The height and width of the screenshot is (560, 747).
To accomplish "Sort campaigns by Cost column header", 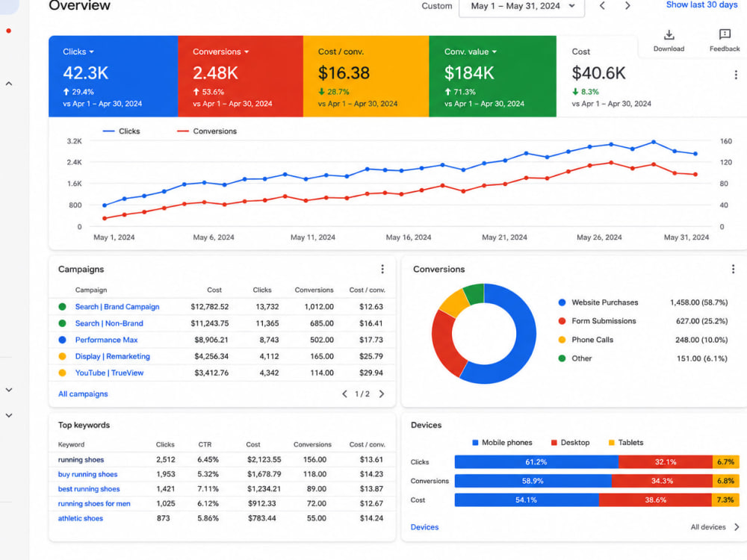I will point(214,290).
